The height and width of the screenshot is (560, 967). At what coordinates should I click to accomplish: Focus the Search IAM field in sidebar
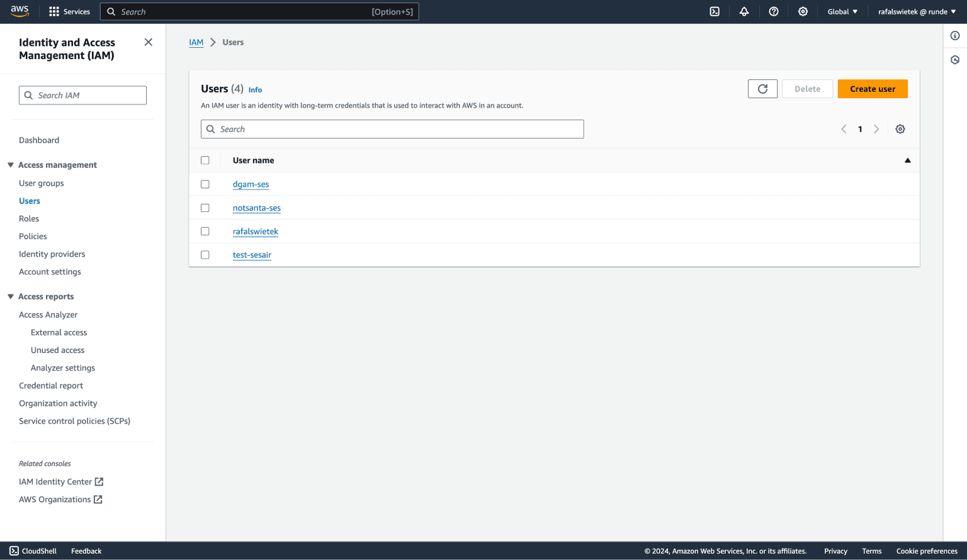pos(82,95)
